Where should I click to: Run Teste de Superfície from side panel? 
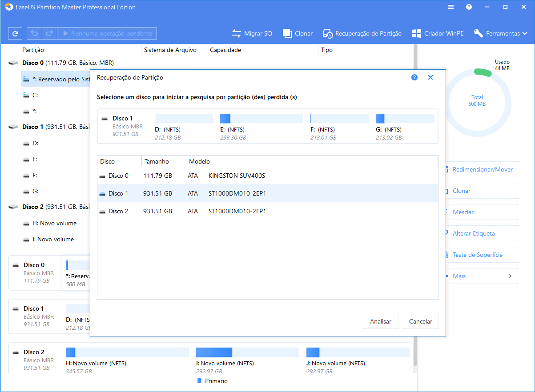pyautogui.click(x=482, y=255)
